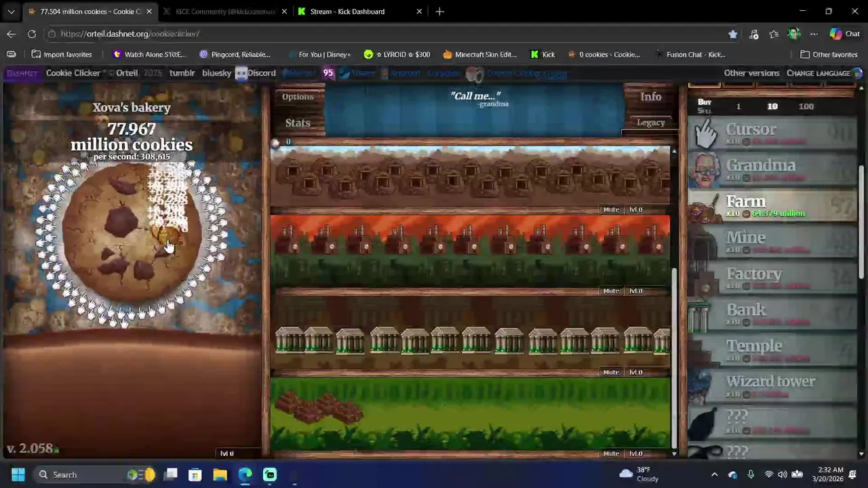
Task: Click Microsoft Edge icon in taskbar
Action: 245,474
